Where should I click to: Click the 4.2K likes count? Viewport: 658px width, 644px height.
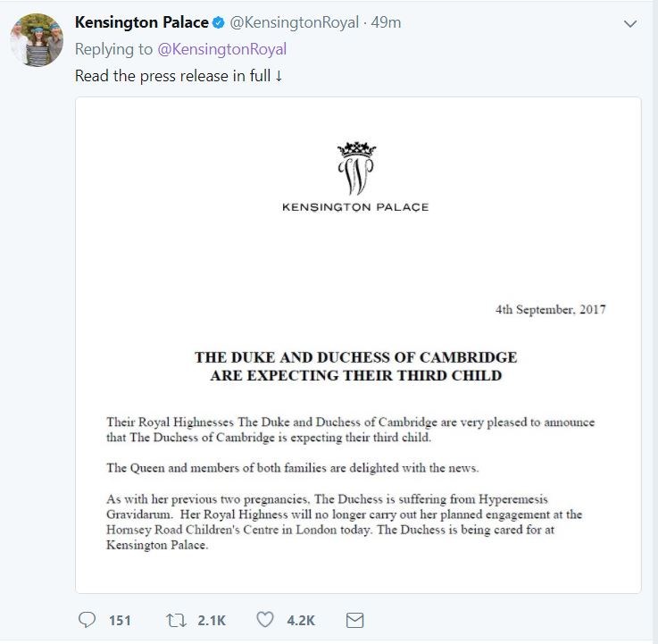299,620
